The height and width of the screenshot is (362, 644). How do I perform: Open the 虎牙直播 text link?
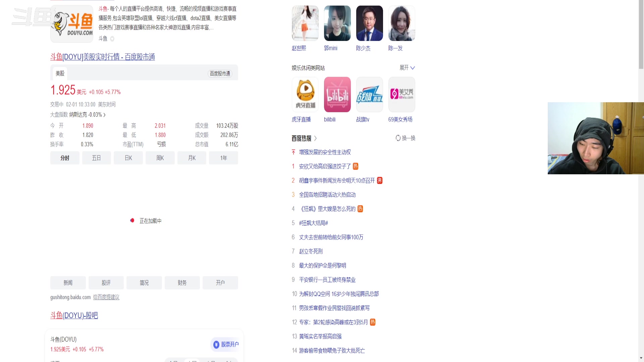301,120
